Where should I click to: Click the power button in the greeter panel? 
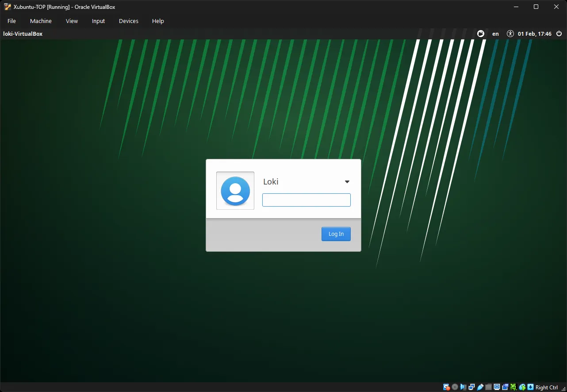(559, 33)
